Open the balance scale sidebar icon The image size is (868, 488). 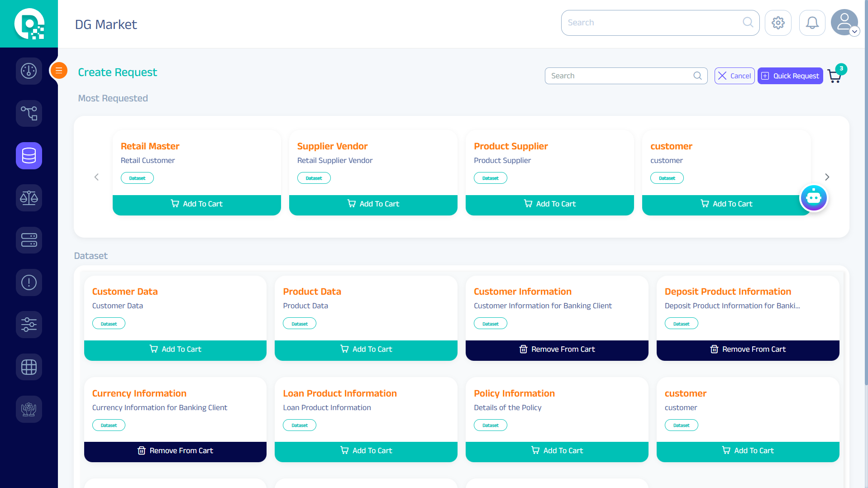pos(29,198)
